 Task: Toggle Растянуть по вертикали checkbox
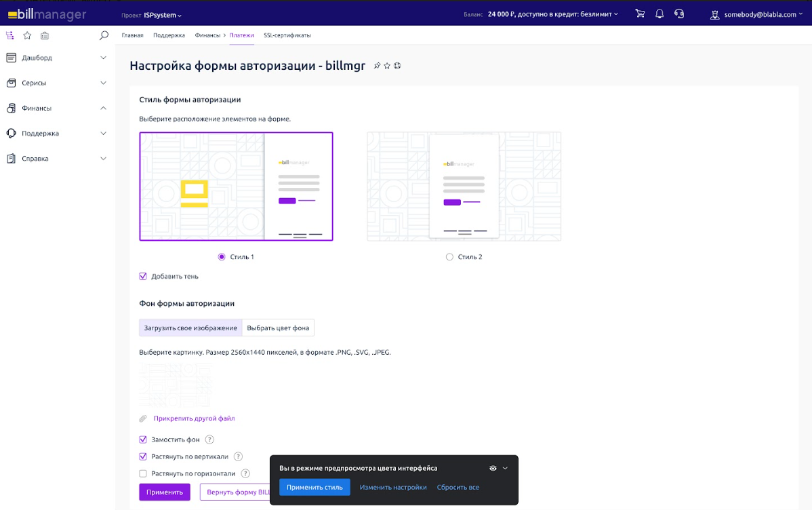pos(143,456)
